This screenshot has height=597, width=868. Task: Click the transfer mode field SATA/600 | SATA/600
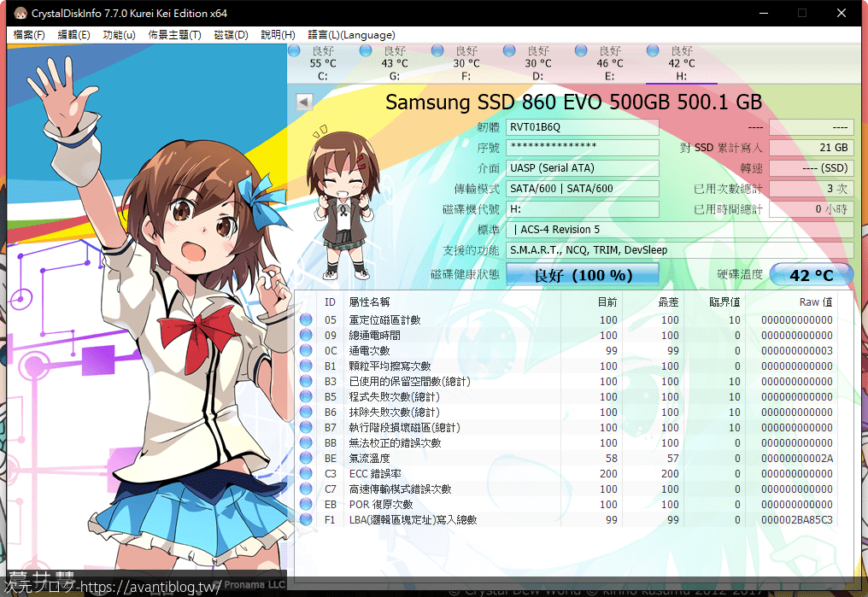pyautogui.click(x=583, y=189)
